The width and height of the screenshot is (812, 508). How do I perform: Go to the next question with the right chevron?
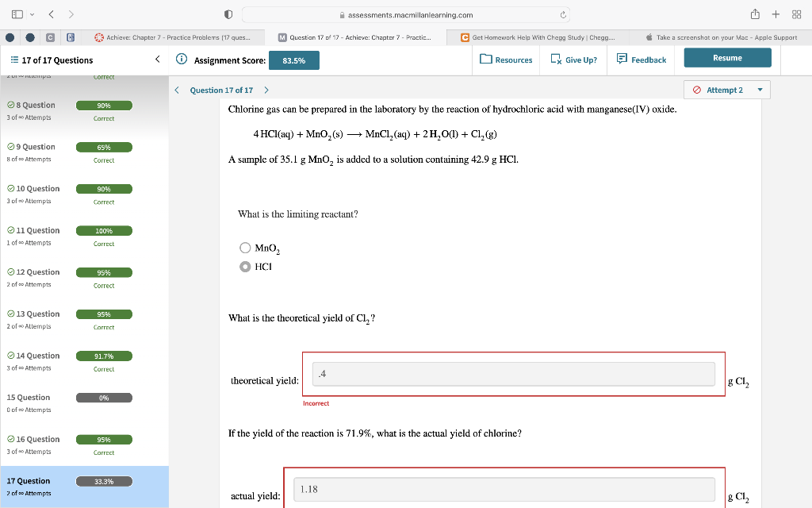[x=266, y=90]
